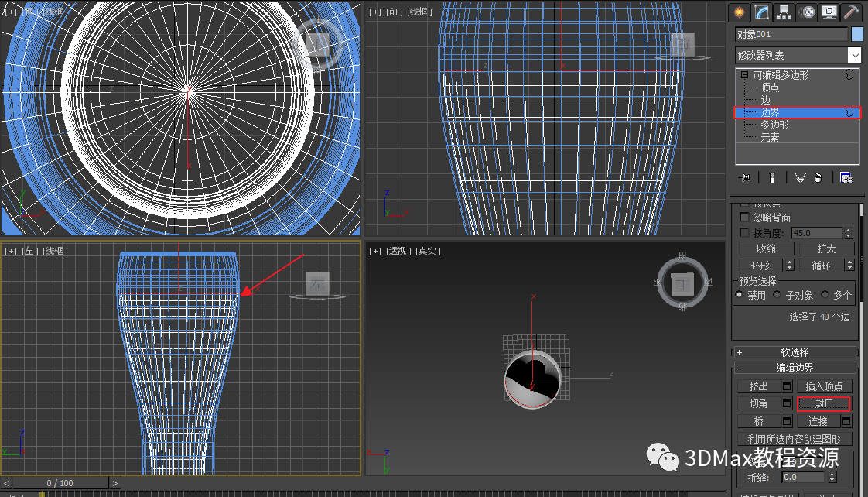868x497 pixels.
Task: Click the 插入顶点 button
Action: tap(824, 386)
